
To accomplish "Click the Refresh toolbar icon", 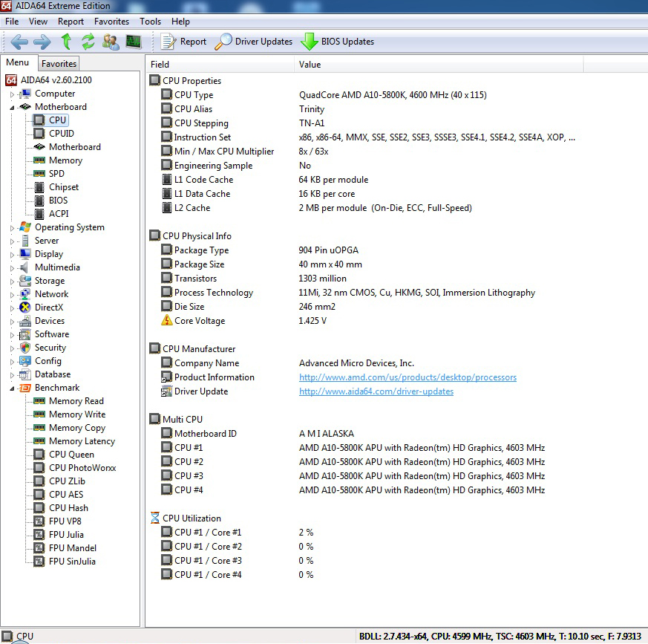I will pyautogui.click(x=88, y=42).
